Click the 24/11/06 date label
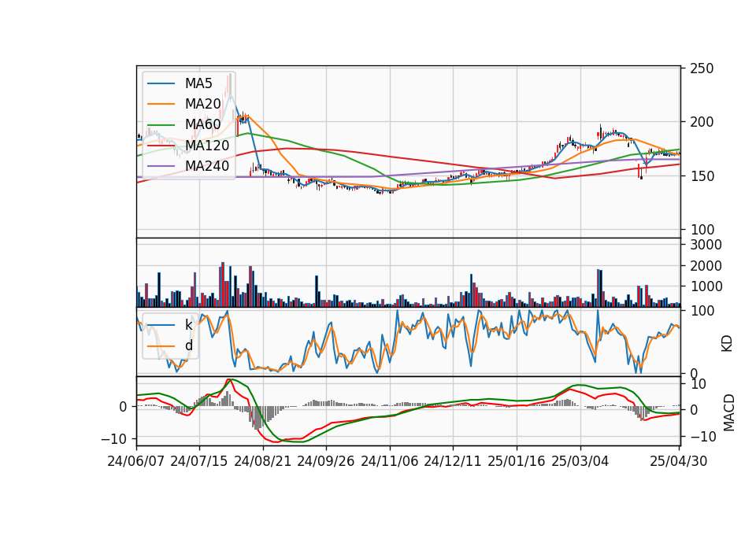This screenshot has width=756, height=543. 390,461
